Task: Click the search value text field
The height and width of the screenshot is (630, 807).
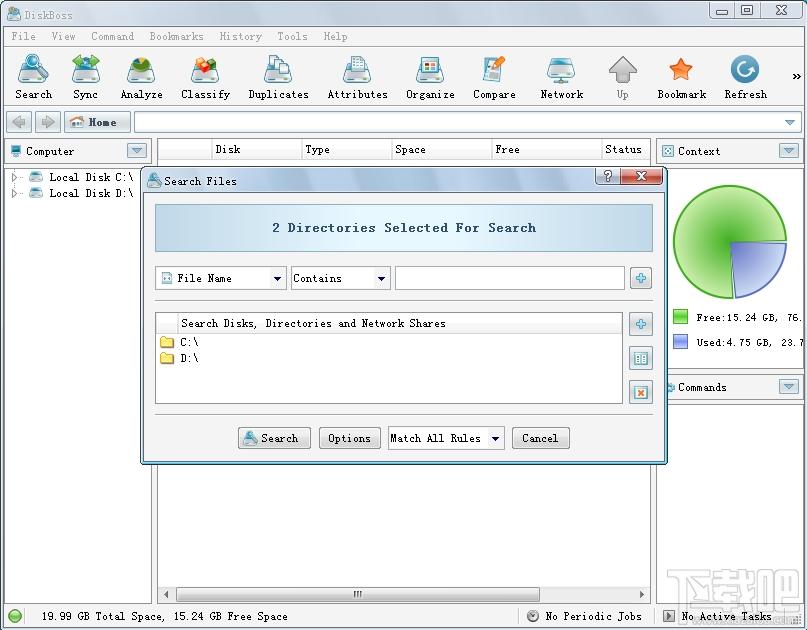Action: point(509,279)
